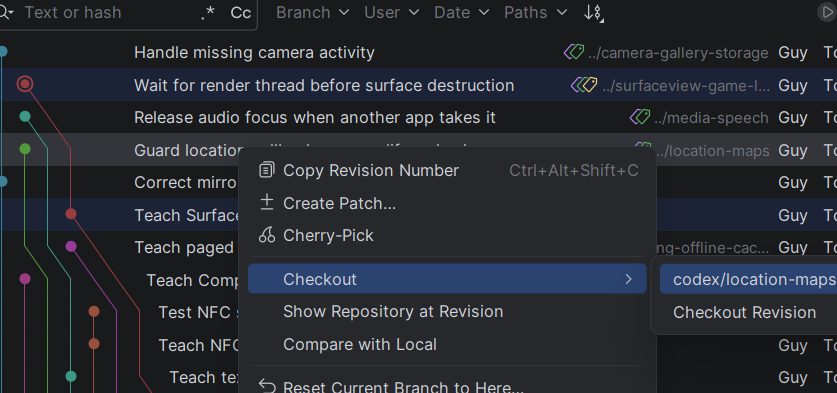
Task: Toggle match case Cc button
Action: point(241,13)
